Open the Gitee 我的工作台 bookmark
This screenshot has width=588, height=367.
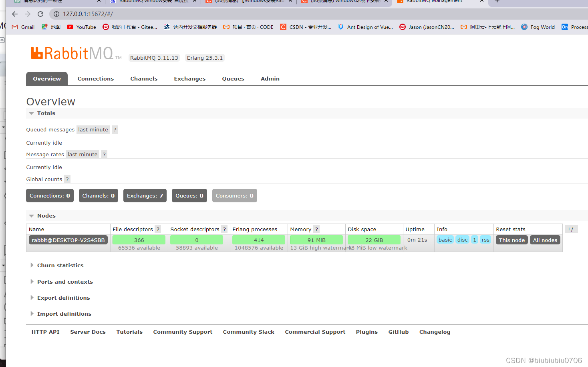(x=130, y=27)
